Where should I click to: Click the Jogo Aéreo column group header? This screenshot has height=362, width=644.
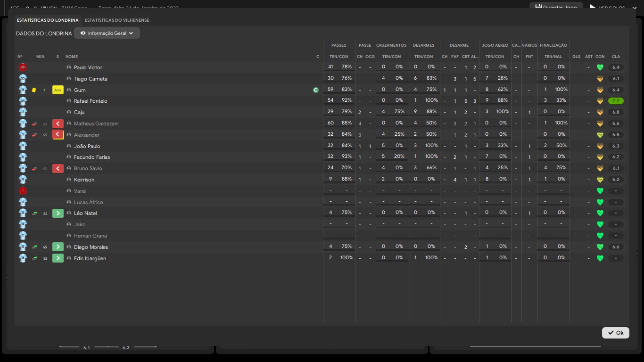pyautogui.click(x=495, y=45)
